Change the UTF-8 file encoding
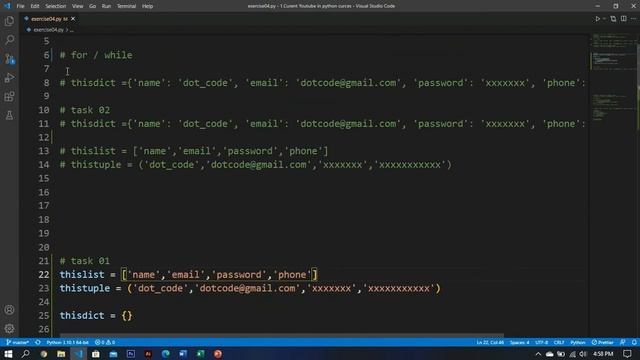 [x=542, y=342]
